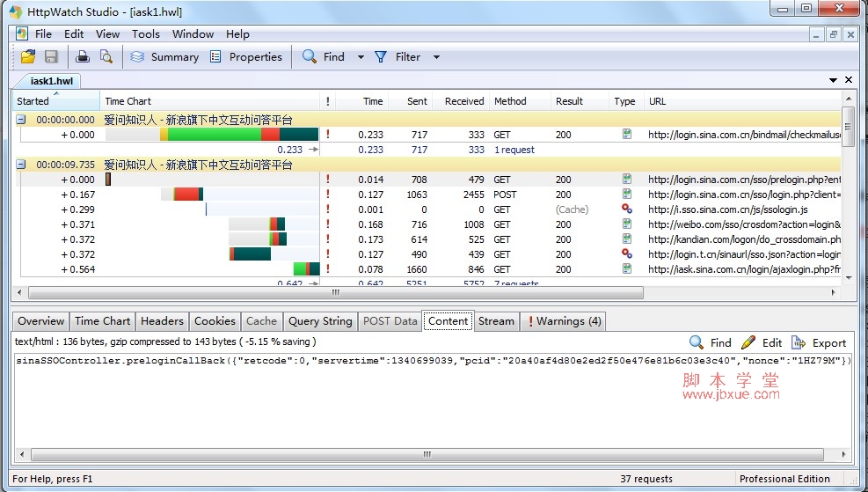Open the Filter dropdown arrow
The image size is (868, 492).
point(436,57)
